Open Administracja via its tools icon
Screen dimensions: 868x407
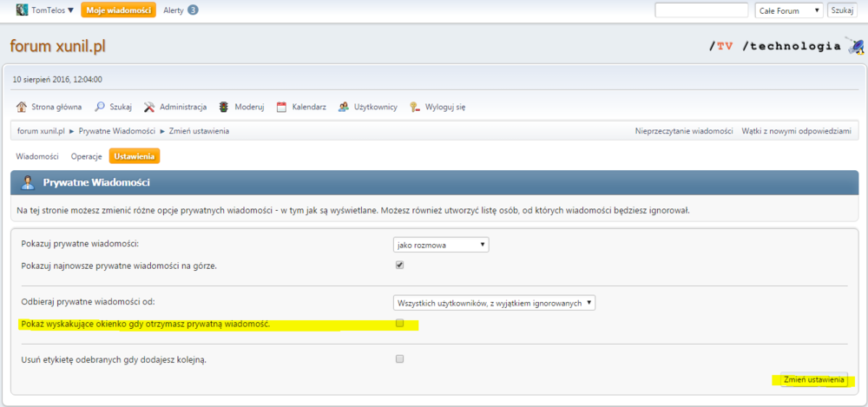(149, 107)
